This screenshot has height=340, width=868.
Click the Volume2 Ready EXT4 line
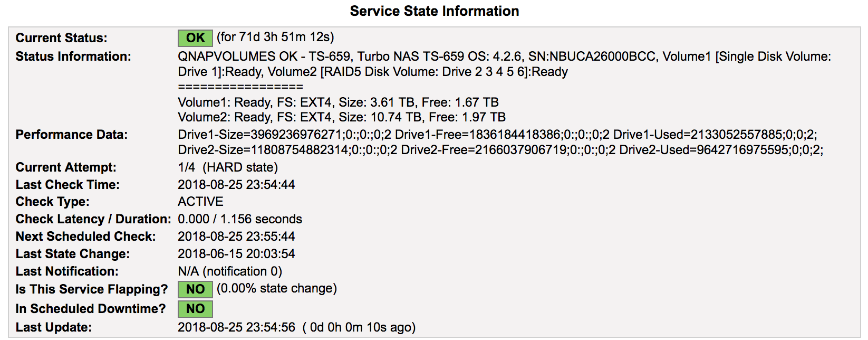click(x=342, y=117)
